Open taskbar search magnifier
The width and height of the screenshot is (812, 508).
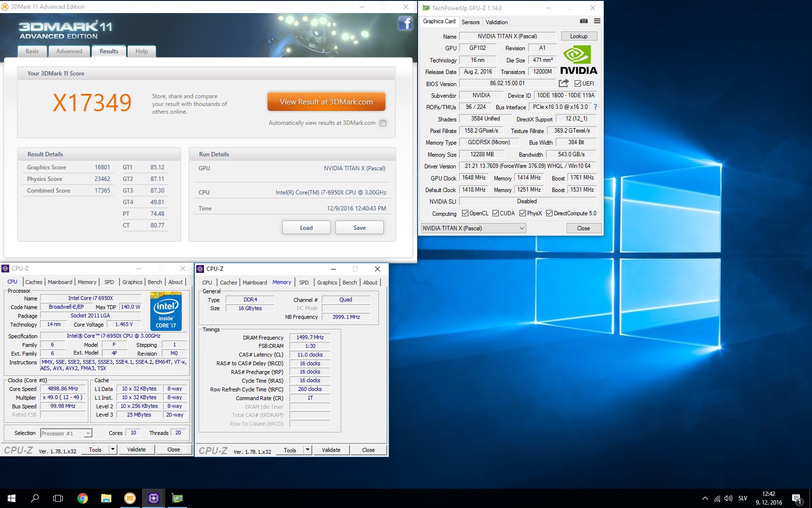click(35, 498)
